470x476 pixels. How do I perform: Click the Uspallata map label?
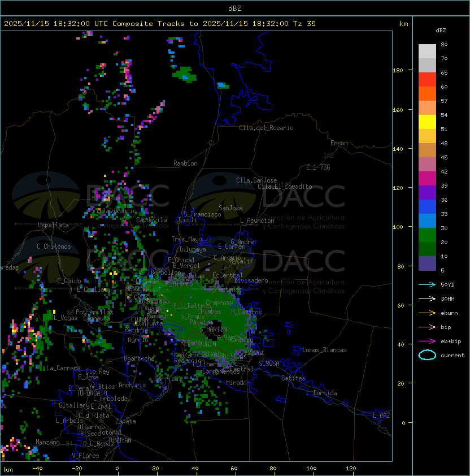coord(53,225)
